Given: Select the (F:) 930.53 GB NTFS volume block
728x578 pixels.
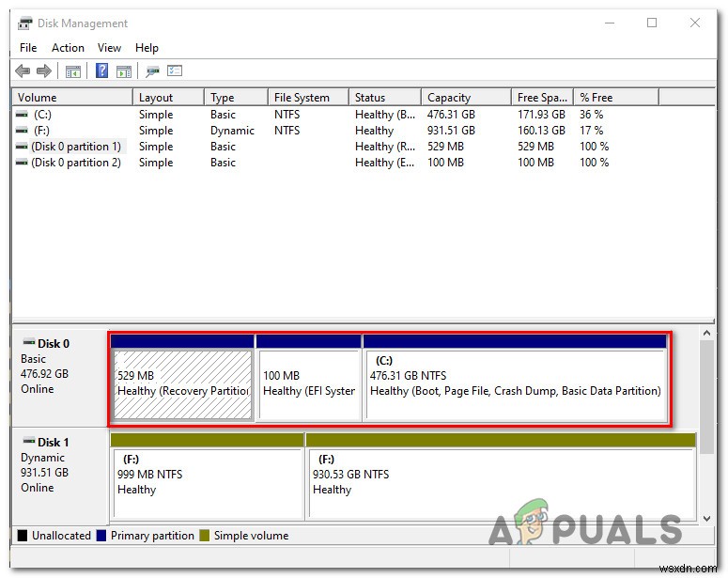Looking at the screenshot, I should [501, 476].
